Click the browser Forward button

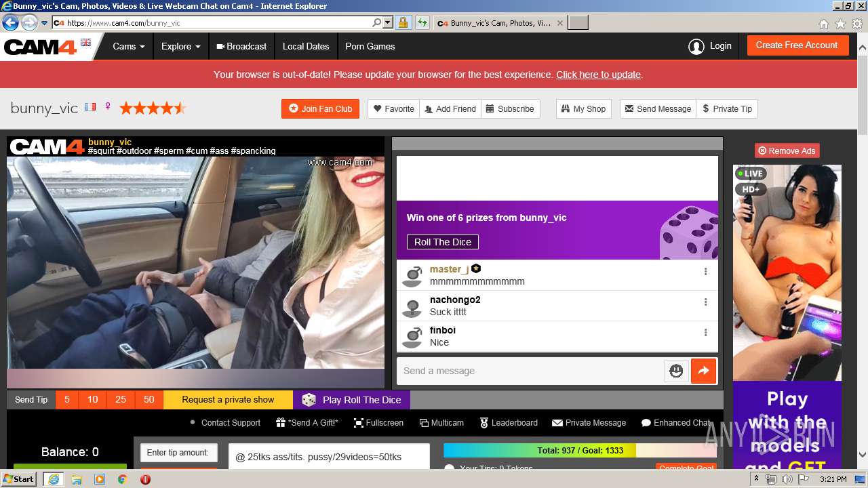coord(28,23)
